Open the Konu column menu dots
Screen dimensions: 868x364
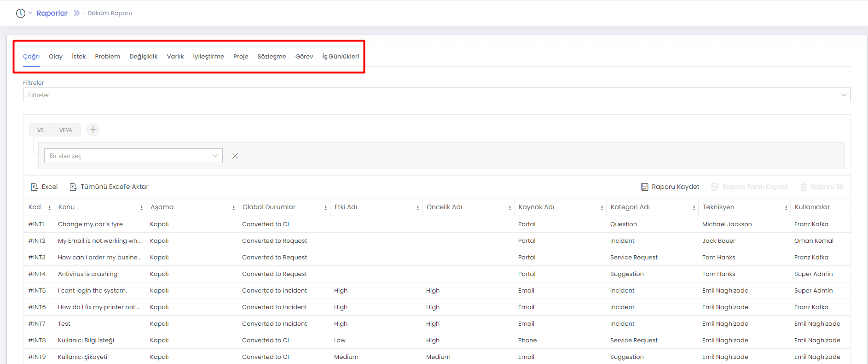142,208
